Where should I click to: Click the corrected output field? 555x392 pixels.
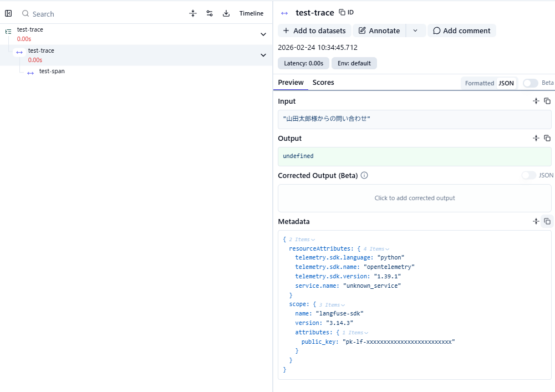pyautogui.click(x=414, y=198)
